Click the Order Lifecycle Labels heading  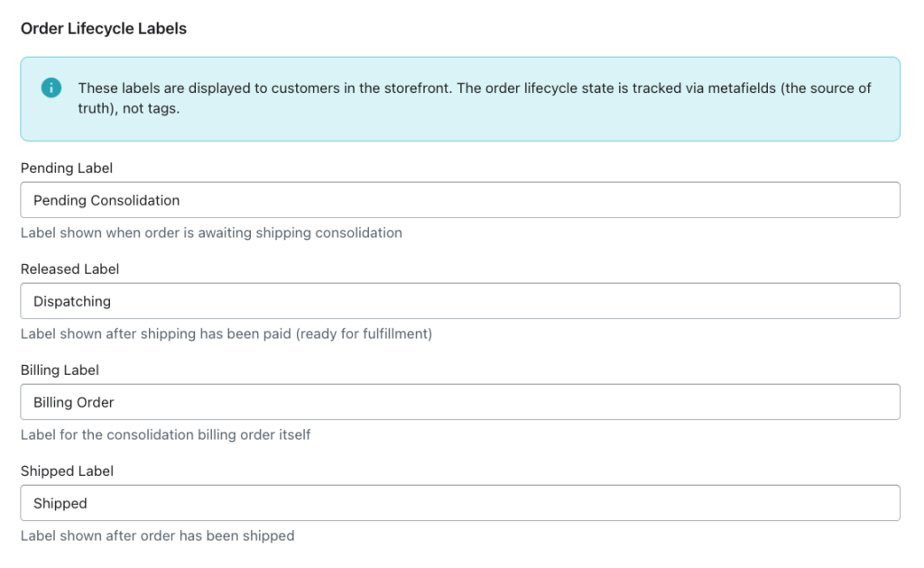[104, 29]
